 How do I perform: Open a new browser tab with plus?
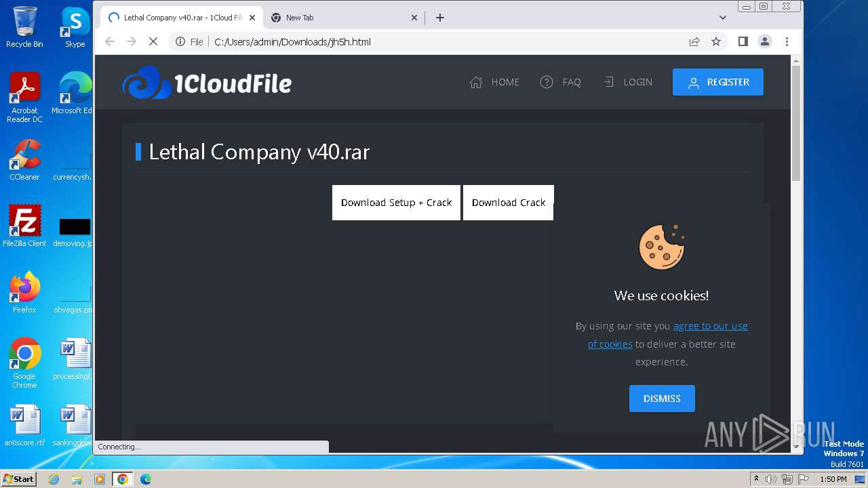pos(440,18)
